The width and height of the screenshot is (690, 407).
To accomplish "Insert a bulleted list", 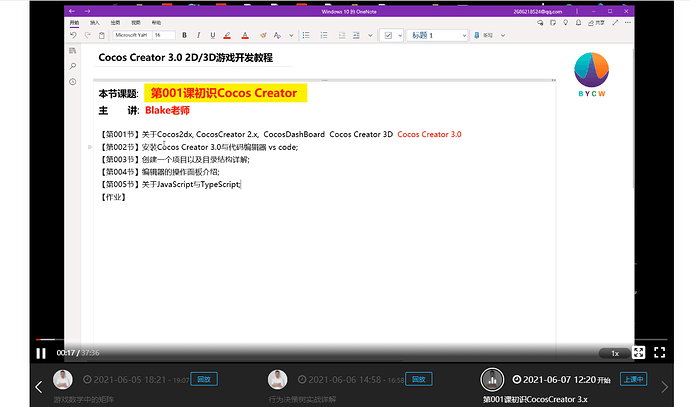I will (x=306, y=35).
